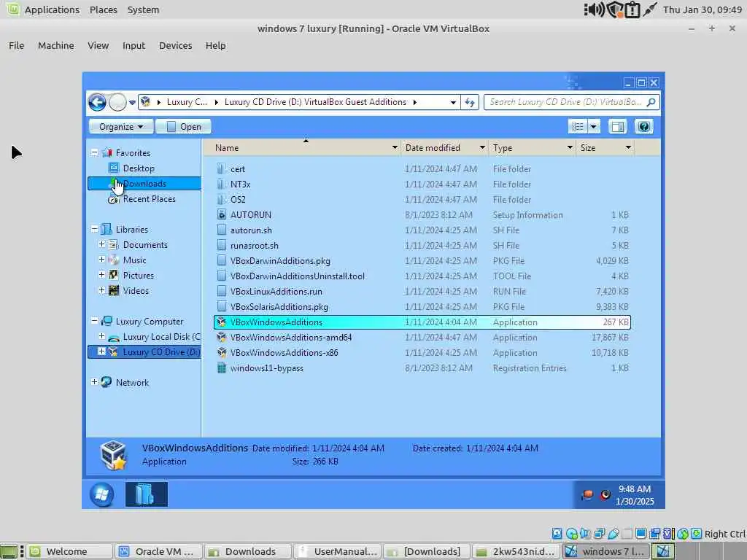The image size is (747, 560).
Task: Collapse the Libraries tree group
Action: 94,229
